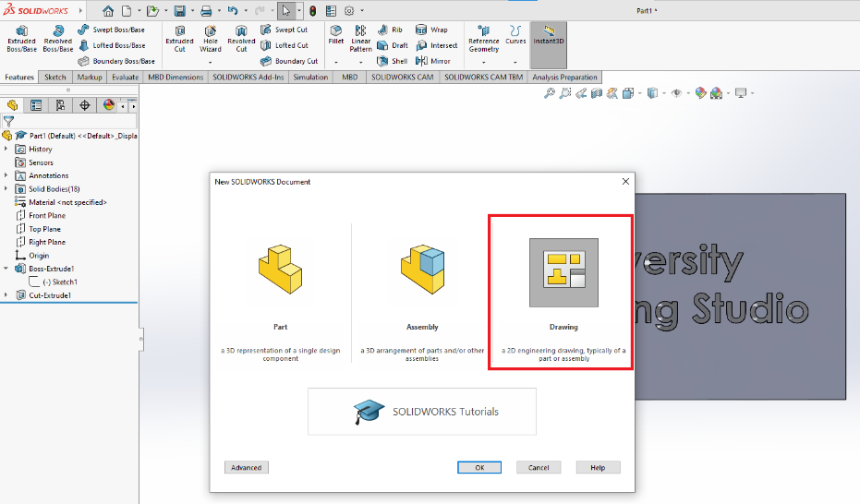Switch to the Sketch tab
The width and height of the screenshot is (860, 504).
pos(55,78)
